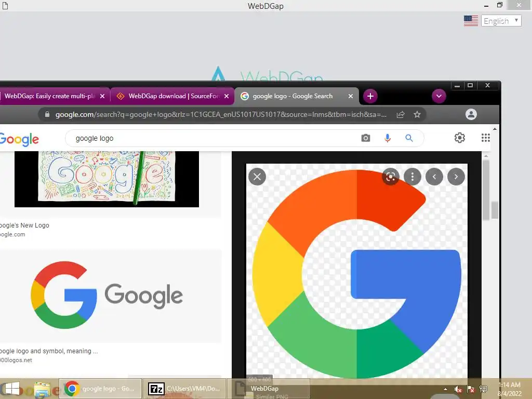Open the 1000logos.net source link

coord(16,361)
